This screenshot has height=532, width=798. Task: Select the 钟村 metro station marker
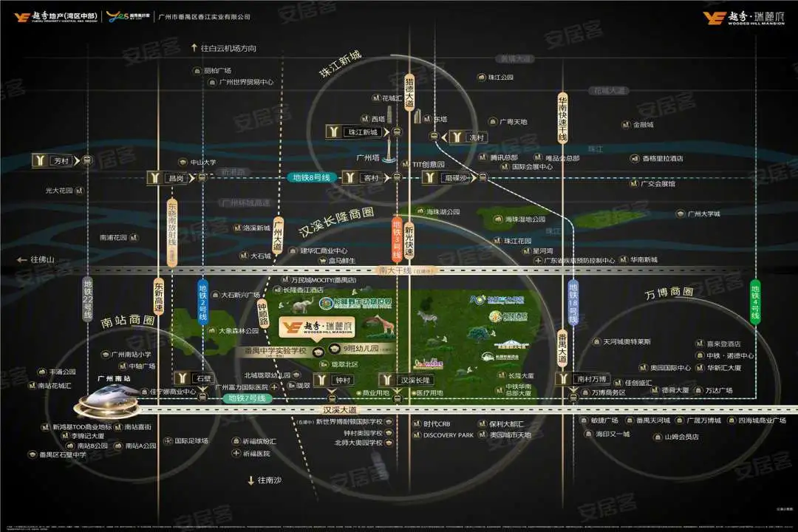(336, 380)
